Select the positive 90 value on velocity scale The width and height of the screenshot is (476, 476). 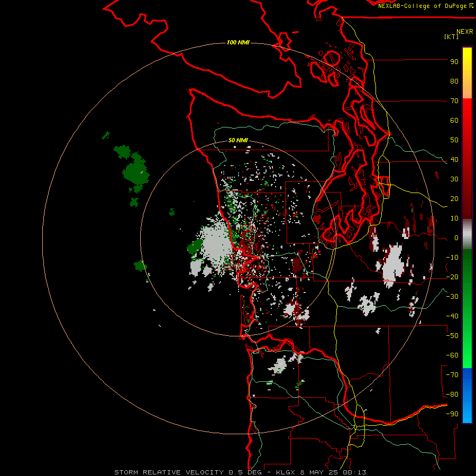(454, 62)
